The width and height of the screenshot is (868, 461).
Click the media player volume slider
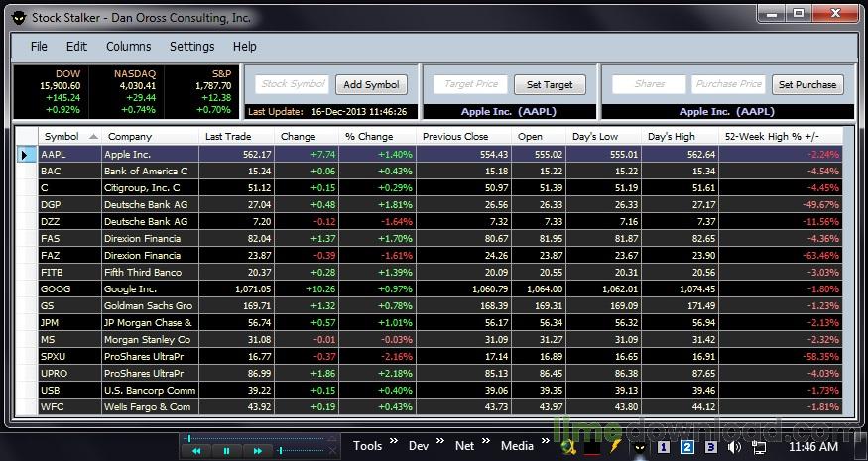click(301, 451)
